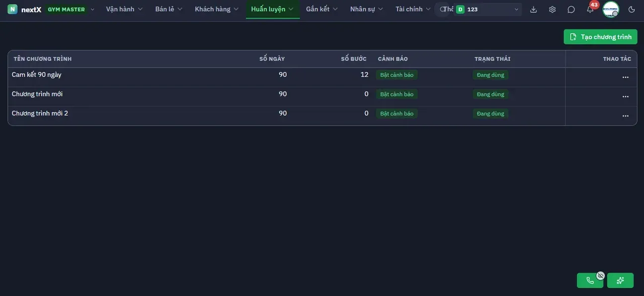This screenshot has width=644, height=296.
Task: Open the downloads icon in the top bar
Action: point(534,10)
